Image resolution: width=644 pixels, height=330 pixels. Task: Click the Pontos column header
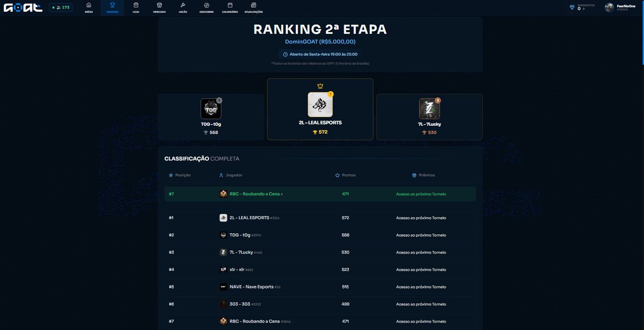(x=345, y=175)
